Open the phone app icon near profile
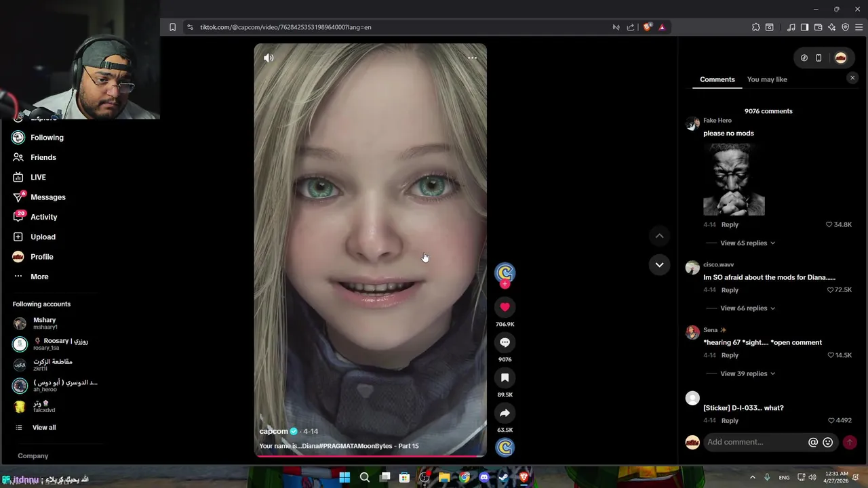The width and height of the screenshot is (868, 488). 818,58
